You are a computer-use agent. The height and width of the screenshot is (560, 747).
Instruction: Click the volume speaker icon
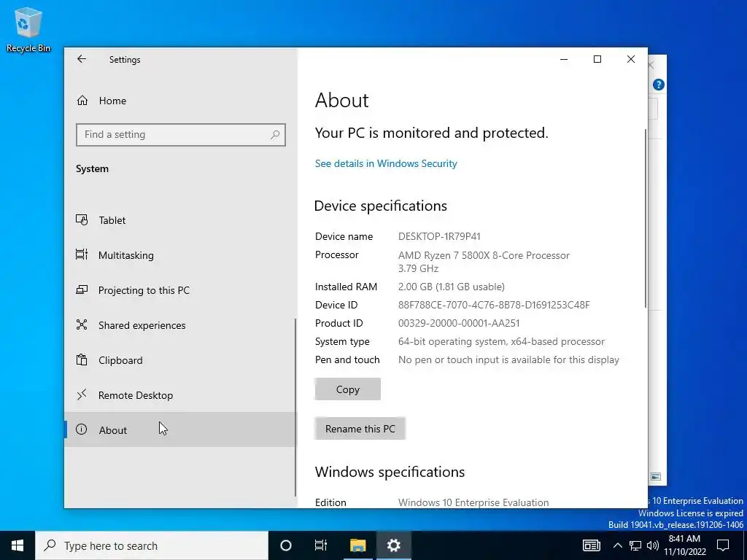click(x=653, y=545)
